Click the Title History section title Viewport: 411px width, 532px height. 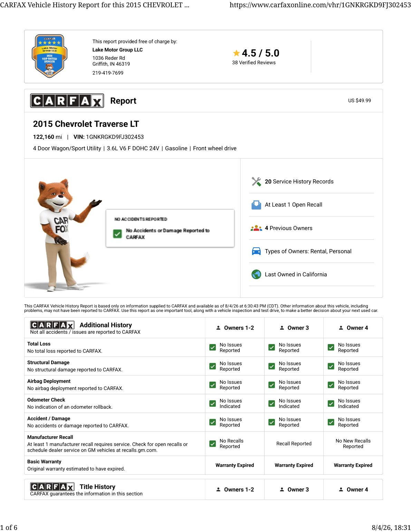tap(97, 487)
